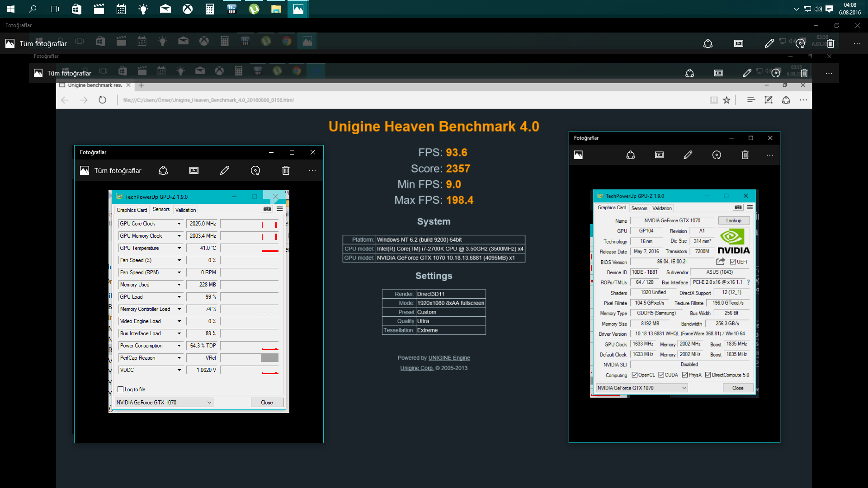The image size is (868, 488).
Task: Toggle DirectCompute 5.0 checkbox
Action: click(708, 375)
